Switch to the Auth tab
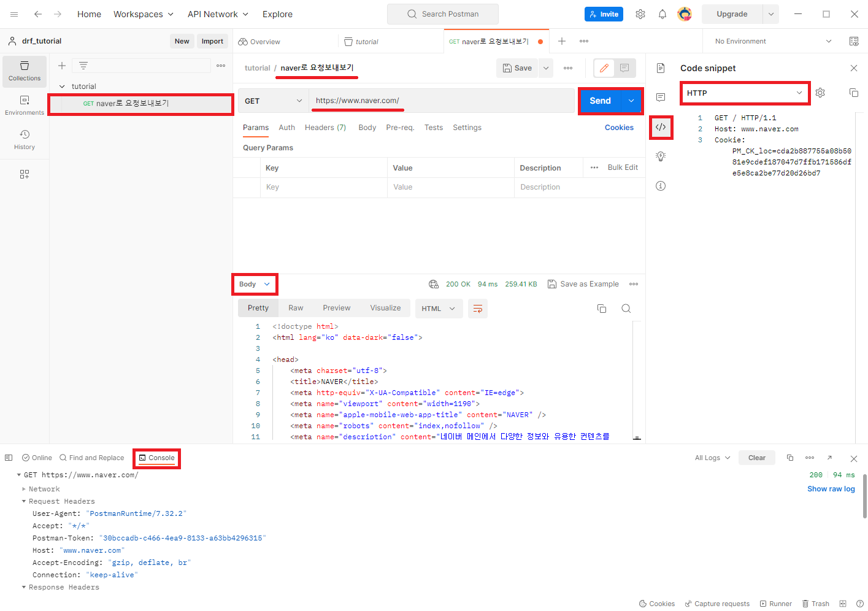 (x=286, y=128)
